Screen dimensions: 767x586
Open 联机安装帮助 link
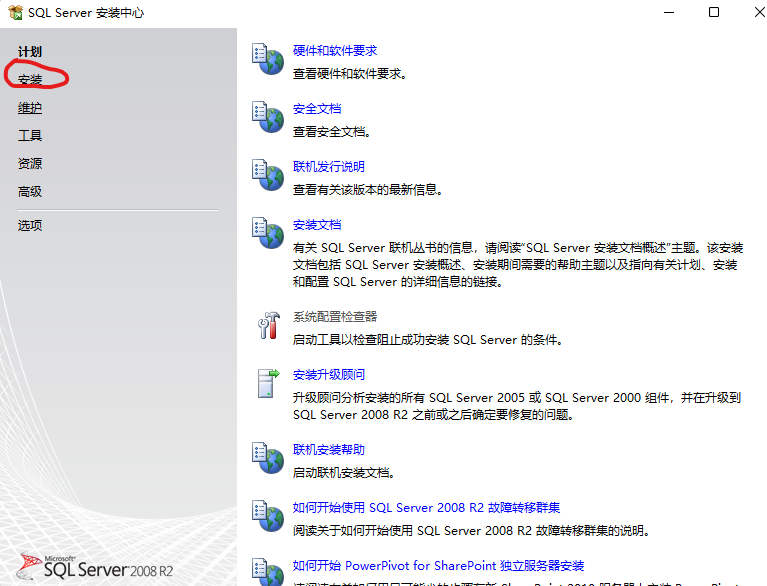329,450
